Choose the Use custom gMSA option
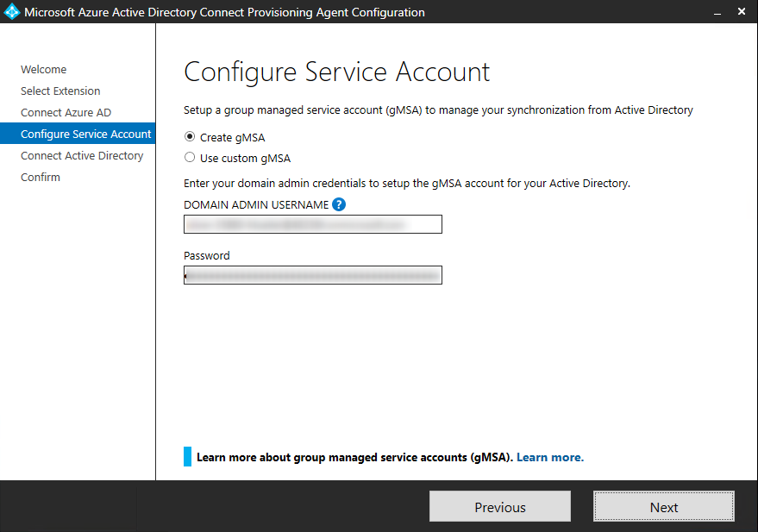 click(x=188, y=158)
